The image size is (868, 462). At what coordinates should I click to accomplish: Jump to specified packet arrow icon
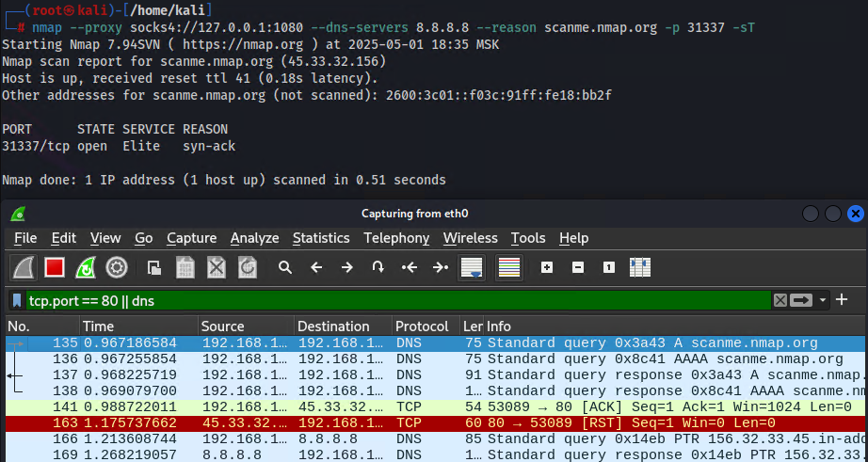[x=378, y=267]
